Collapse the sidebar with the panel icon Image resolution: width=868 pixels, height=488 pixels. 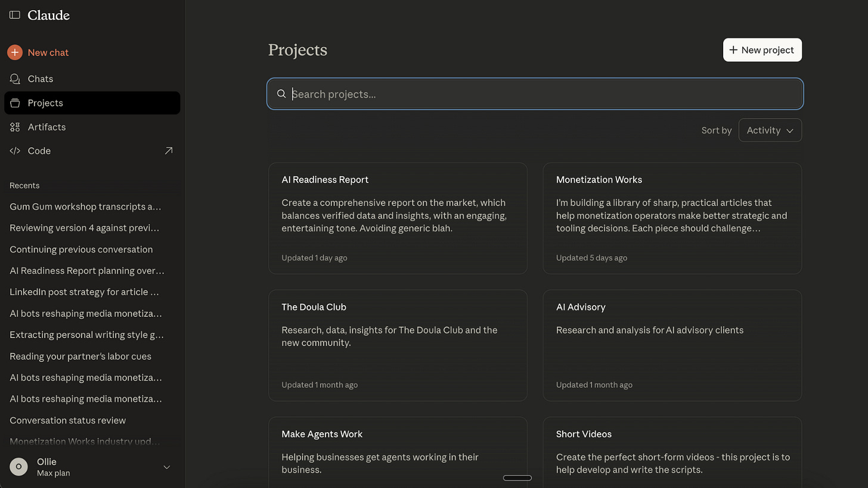[15, 15]
